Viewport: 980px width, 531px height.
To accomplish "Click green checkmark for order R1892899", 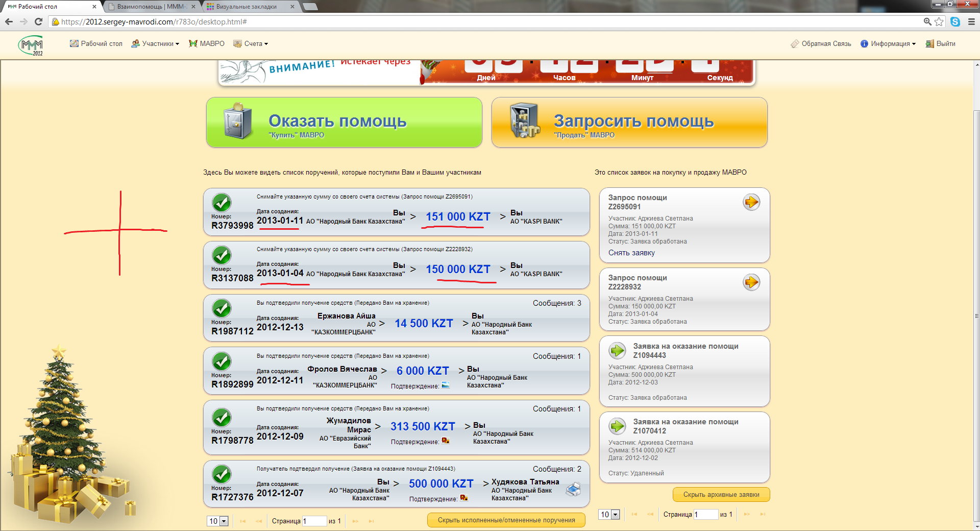I will pos(222,361).
